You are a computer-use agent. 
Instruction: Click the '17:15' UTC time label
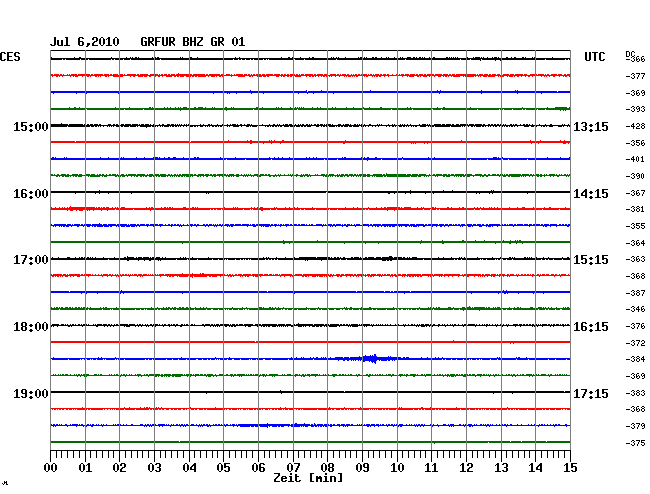click(x=591, y=393)
